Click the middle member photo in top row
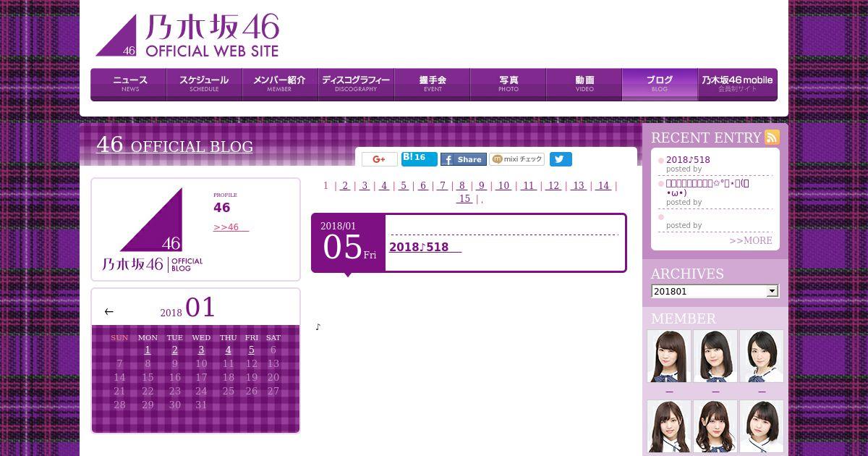The image size is (868, 456). point(715,356)
